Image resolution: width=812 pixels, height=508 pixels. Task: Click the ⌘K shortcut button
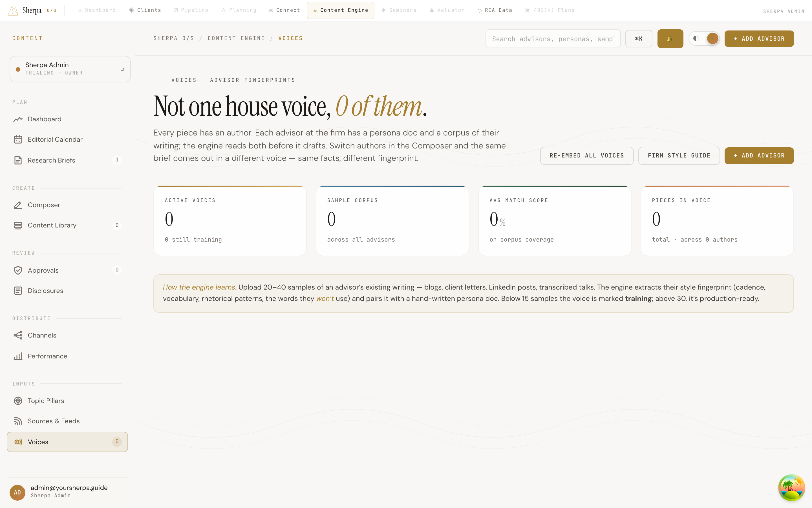pos(639,39)
